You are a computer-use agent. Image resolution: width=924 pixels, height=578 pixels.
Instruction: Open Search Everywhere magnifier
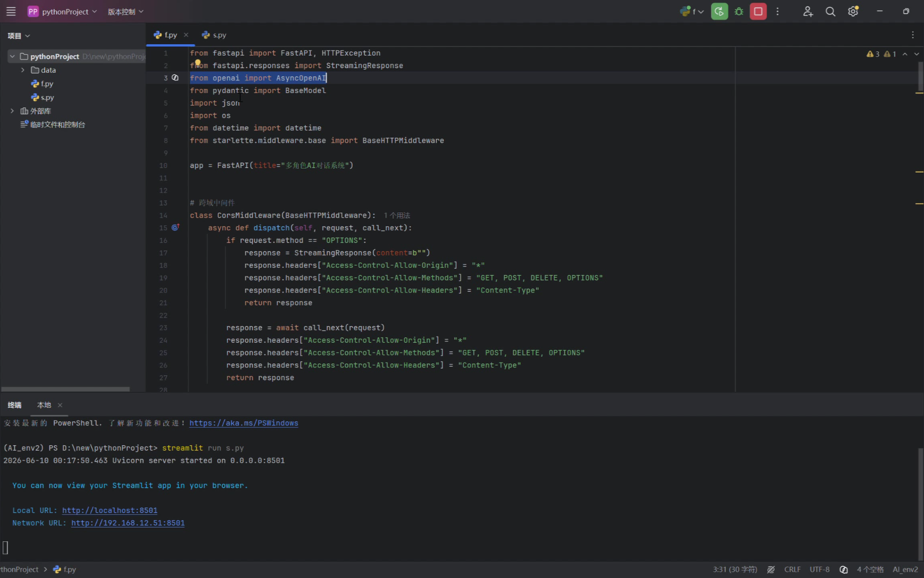point(830,11)
